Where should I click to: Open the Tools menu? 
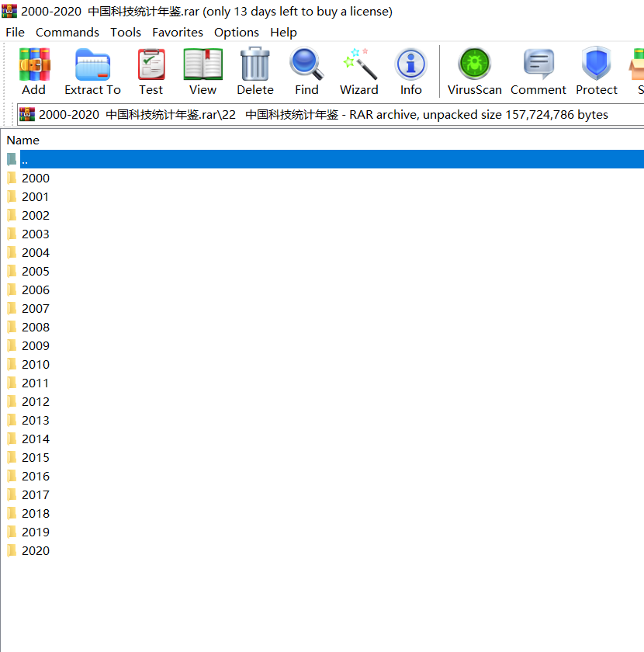[x=126, y=33]
